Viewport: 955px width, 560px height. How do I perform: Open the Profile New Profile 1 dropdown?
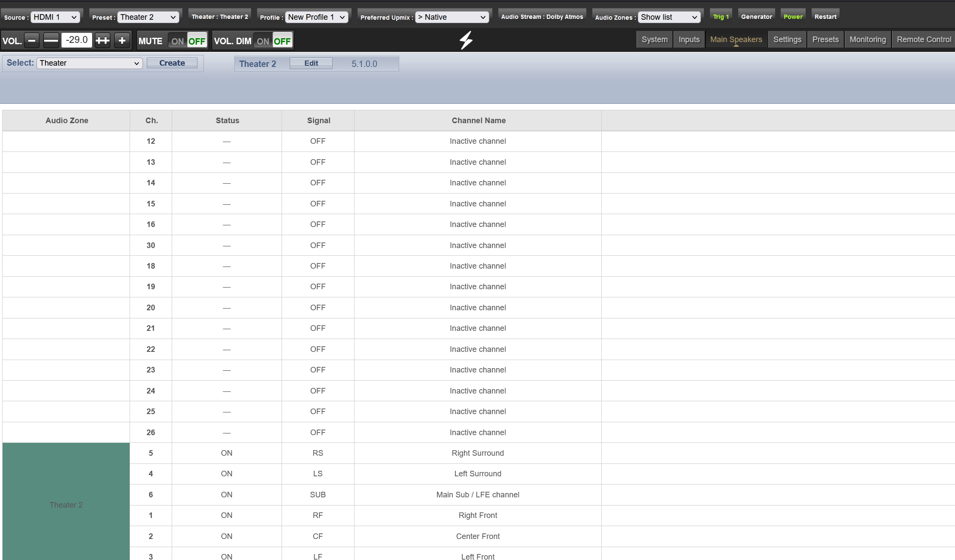(x=316, y=17)
